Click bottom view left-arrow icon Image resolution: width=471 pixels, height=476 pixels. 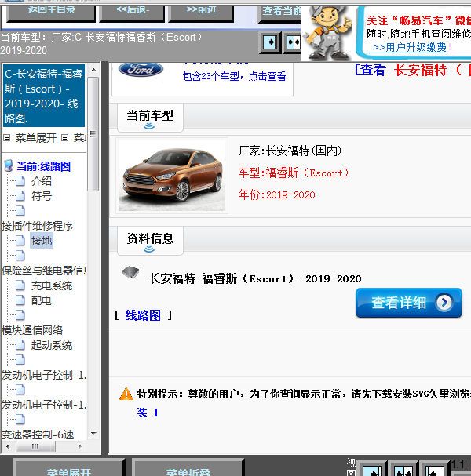coord(435,469)
